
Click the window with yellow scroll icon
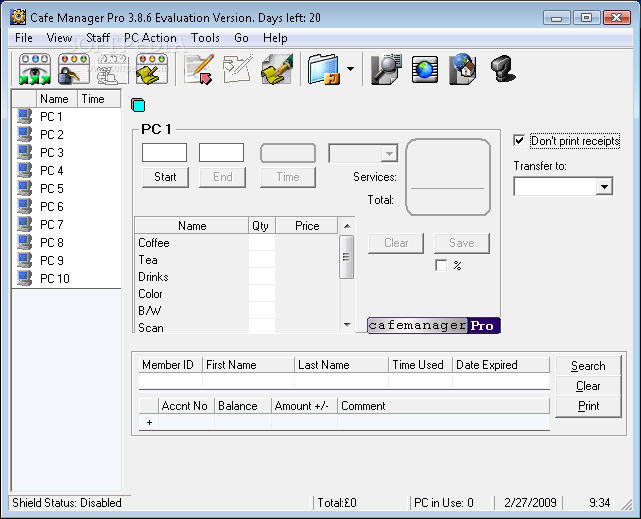[x=152, y=69]
